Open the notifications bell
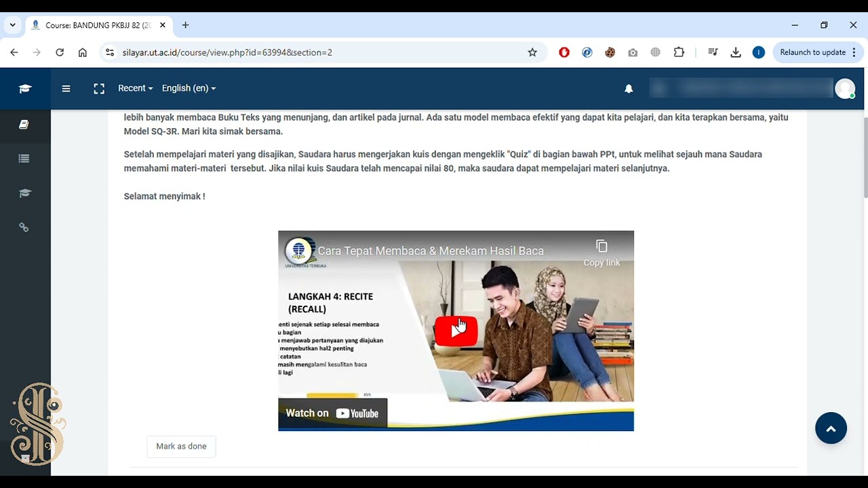This screenshot has width=868, height=488. coord(629,89)
